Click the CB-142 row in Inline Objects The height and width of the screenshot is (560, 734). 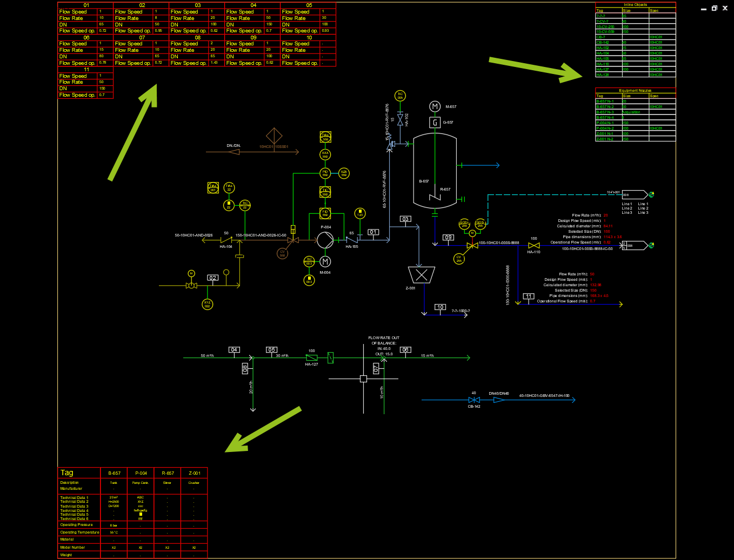coord(636,43)
